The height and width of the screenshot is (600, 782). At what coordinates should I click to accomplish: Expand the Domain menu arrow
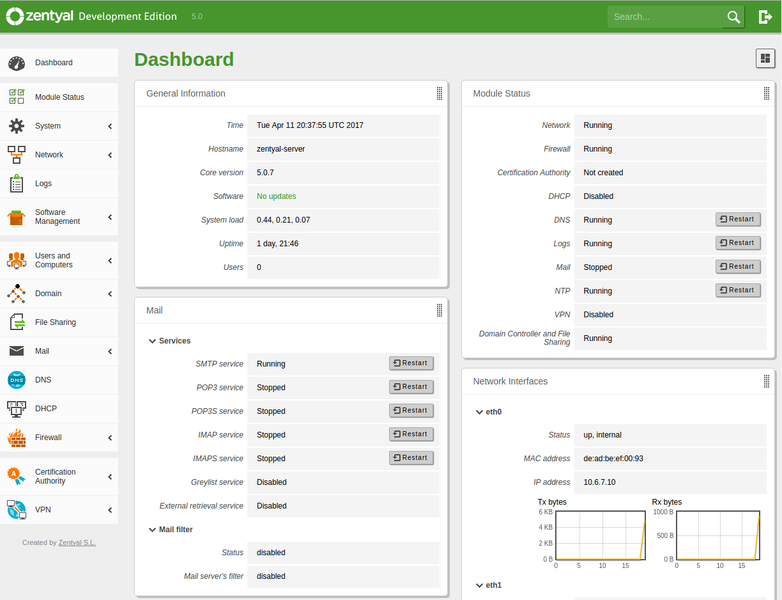click(110, 294)
